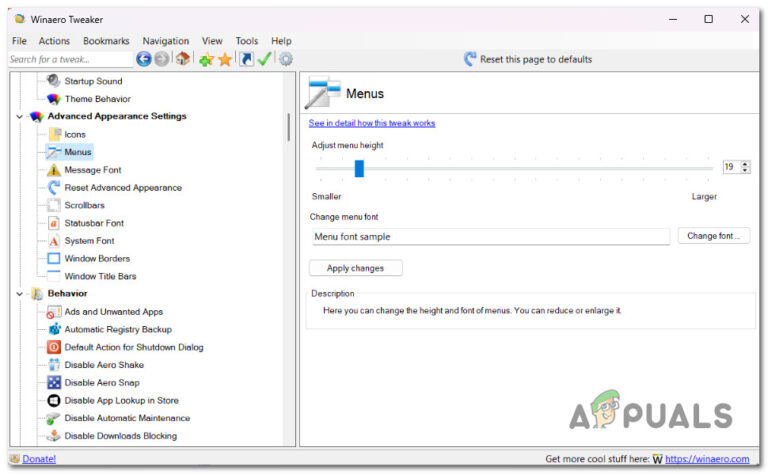Select the Message Font tree item
This screenshot has height=474, width=768.
[93, 170]
